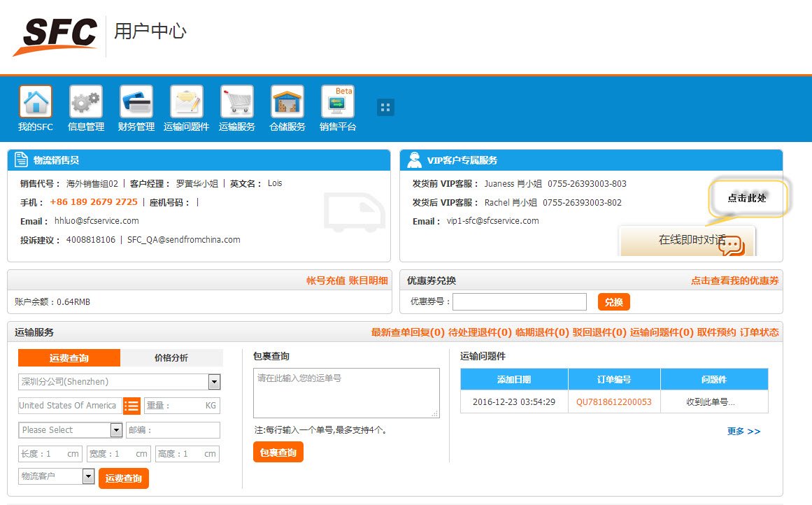Focus the 优惠券号 coupon input field
Viewport: 812px width, 505px height.
point(520,302)
